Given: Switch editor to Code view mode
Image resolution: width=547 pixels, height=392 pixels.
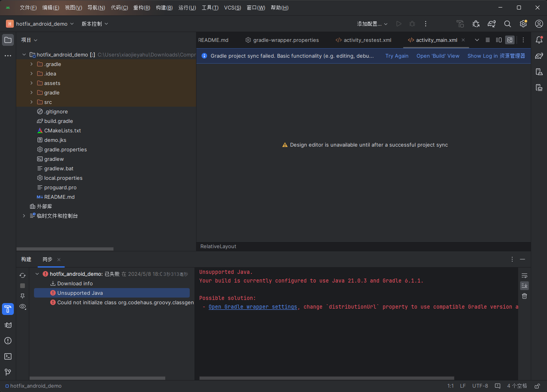Looking at the screenshot, I should (488, 40).
